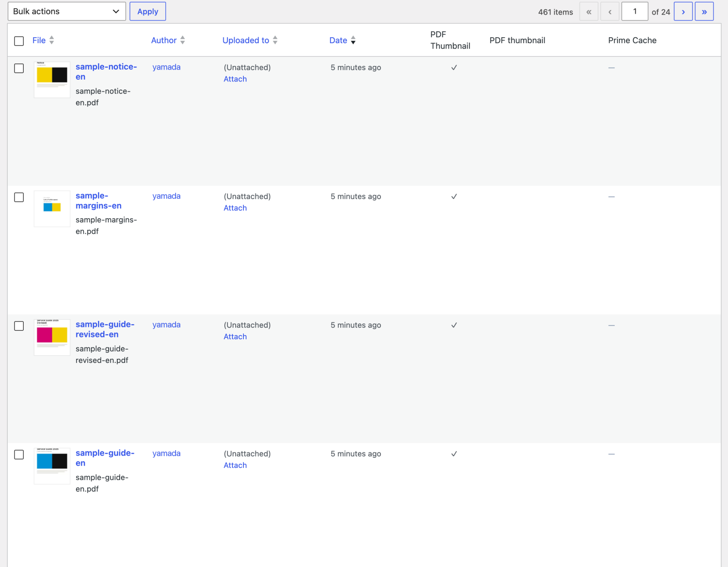The image size is (728, 567).
Task: Click the Uploaded to sort arrows
Action: pos(275,40)
